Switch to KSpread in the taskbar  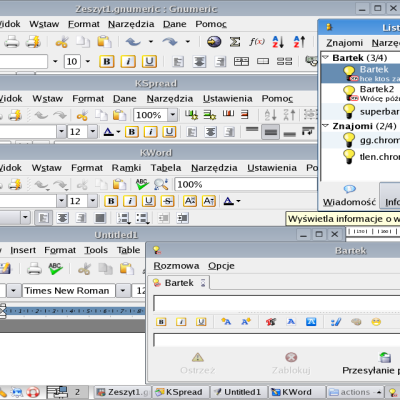click(x=180, y=392)
